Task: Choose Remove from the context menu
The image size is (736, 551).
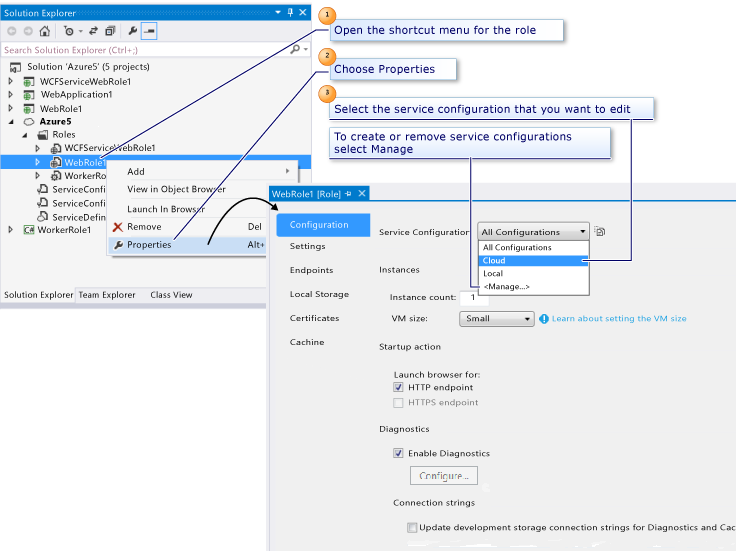Action: pyautogui.click(x=188, y=227)
